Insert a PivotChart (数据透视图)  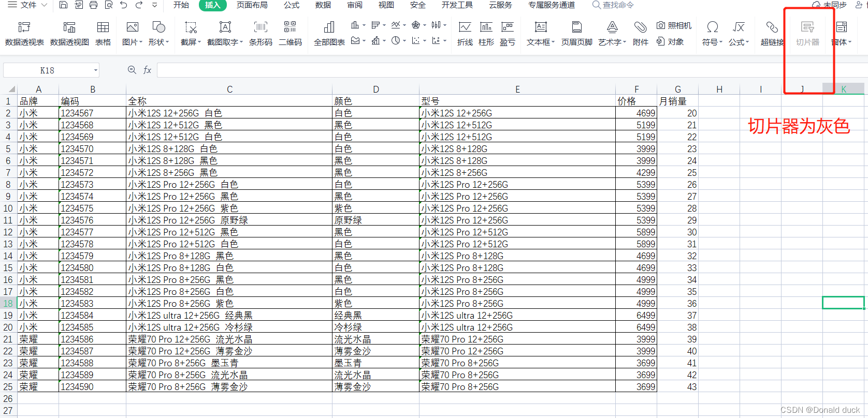(x=69, y=34)
